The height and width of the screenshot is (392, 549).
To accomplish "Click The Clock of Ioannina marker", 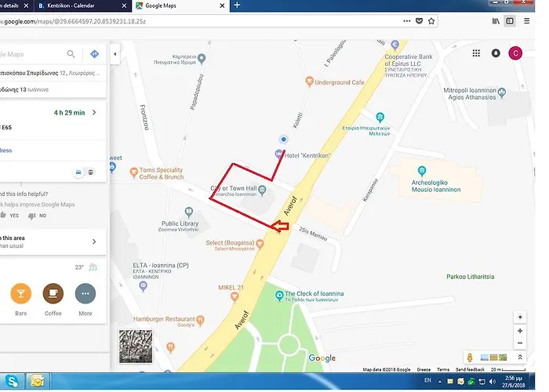I will point(279,296).
